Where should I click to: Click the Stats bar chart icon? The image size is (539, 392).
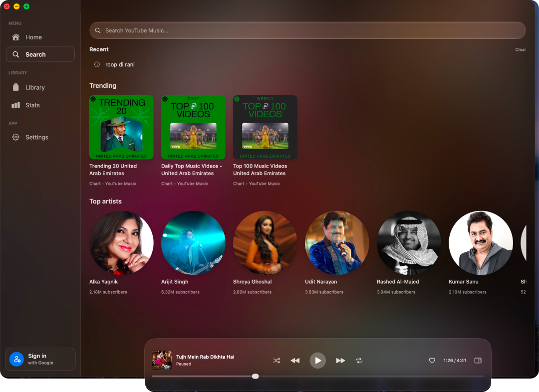[x=16, y=105]
